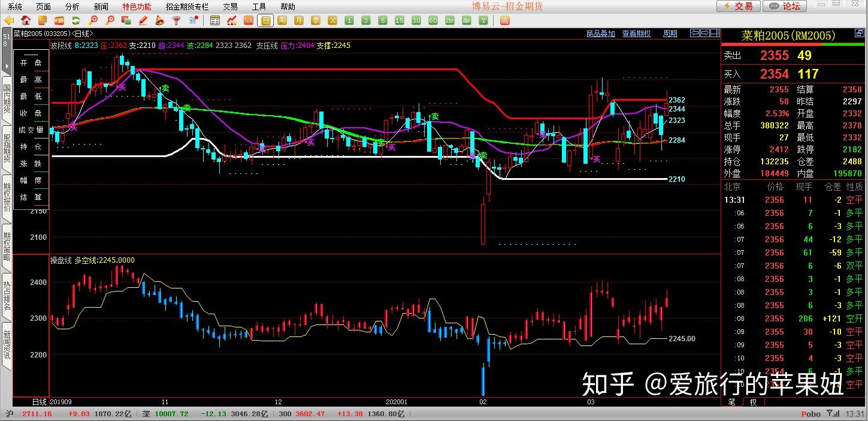Open the 周期 period dropdown link

point(670,34)
